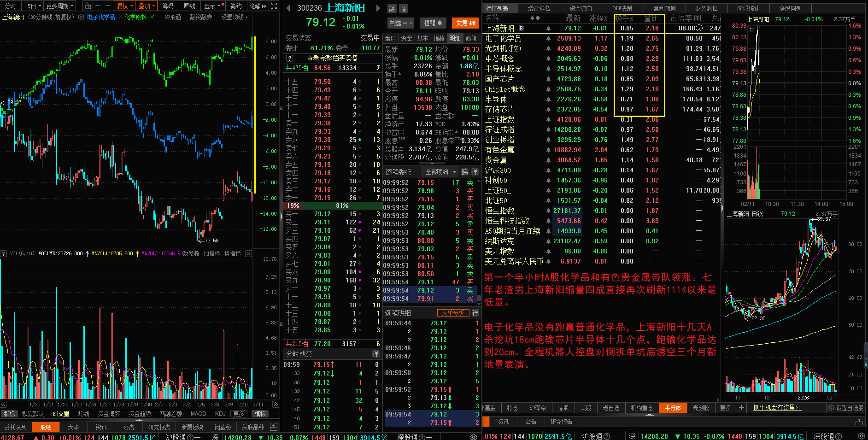Switch to 逐笔 tab
868x440 pixels.
pyautogui.click(x=471, y=38)
